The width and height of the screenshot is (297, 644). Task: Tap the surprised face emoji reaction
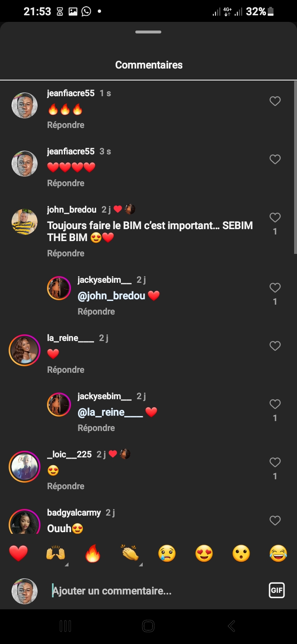[x=241, y=553]
